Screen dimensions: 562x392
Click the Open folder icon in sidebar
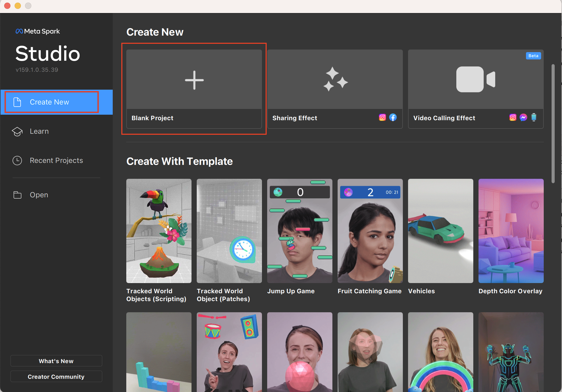click(x=17, y=195)
